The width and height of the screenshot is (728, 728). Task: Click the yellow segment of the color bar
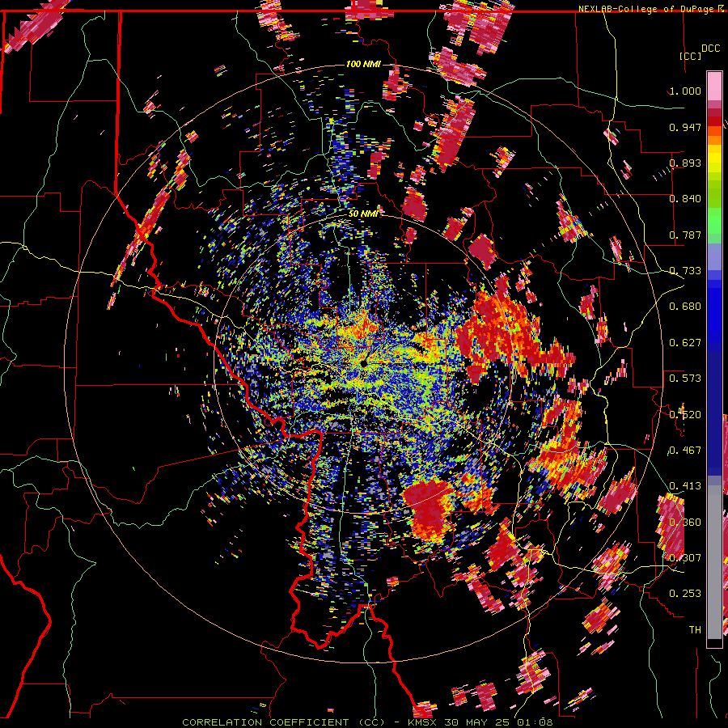tap(714, 159)
